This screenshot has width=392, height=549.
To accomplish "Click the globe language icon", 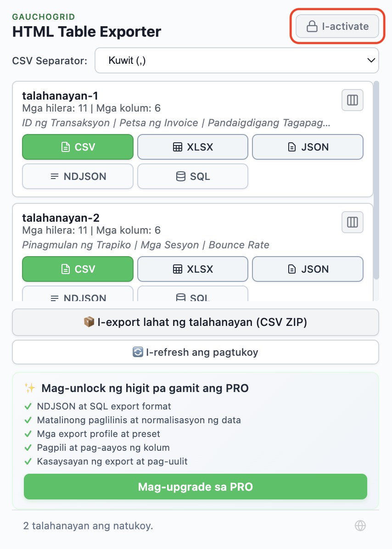I will click(x=360, y=526).
